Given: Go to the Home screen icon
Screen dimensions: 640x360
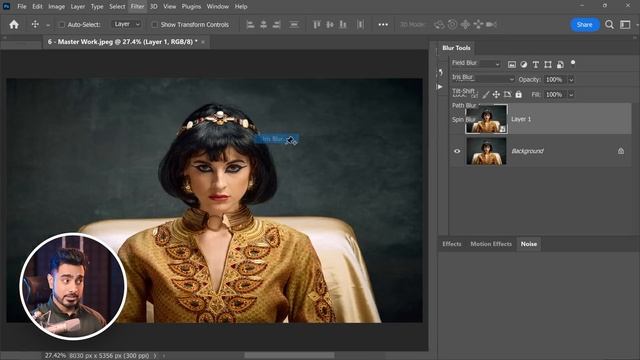Looking at the screenshot, I should coord(14,24).
